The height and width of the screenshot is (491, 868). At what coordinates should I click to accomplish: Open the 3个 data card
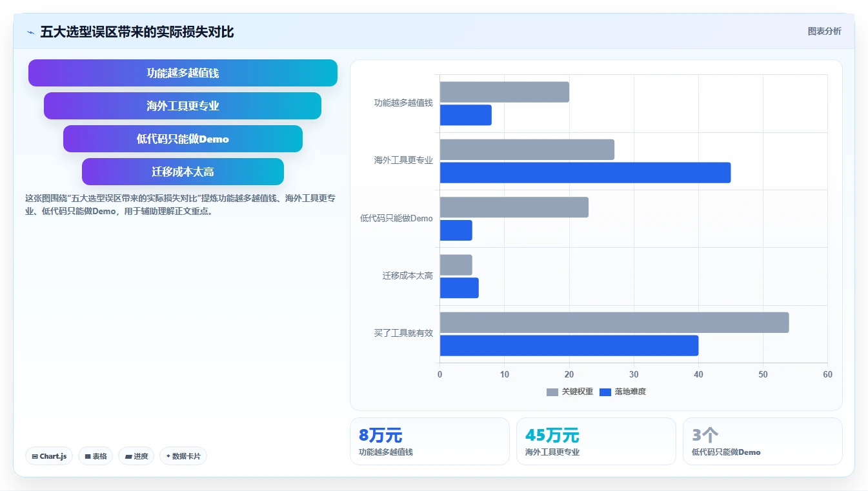[x=763, y=441]
